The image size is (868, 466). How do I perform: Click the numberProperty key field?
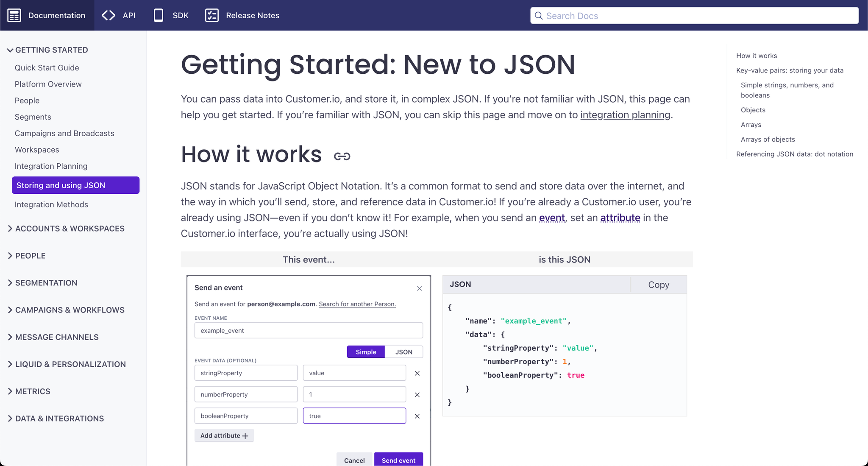pos(246,394)
